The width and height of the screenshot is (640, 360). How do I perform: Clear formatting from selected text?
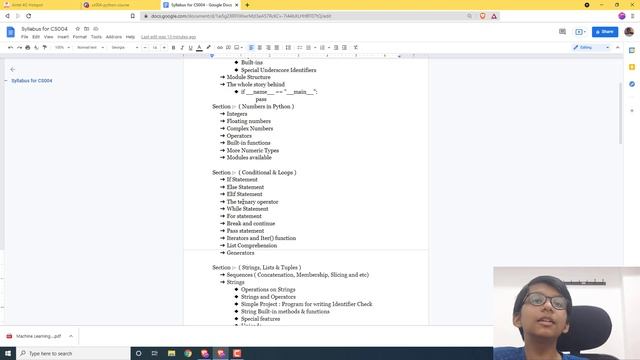tap(356, 48)
